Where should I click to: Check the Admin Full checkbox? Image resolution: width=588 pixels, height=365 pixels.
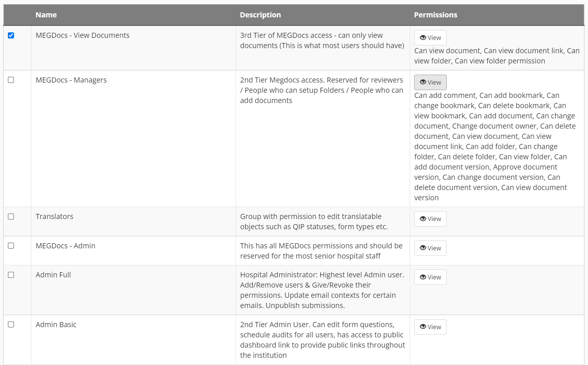coord(11,275)
